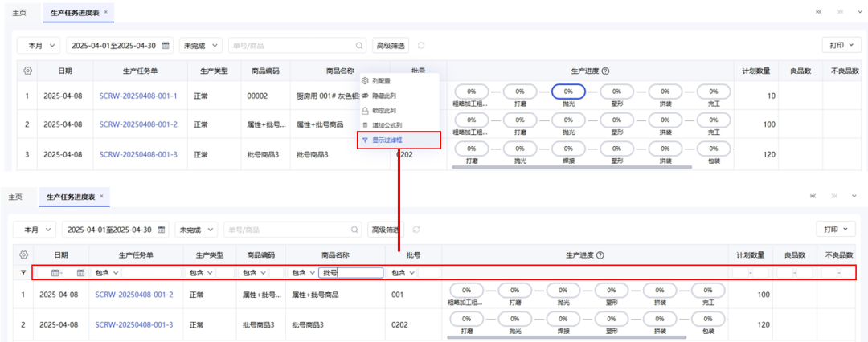Open 打印 dropdown in lower window
The height and width of the screenshot is (342, 868).
836,229
